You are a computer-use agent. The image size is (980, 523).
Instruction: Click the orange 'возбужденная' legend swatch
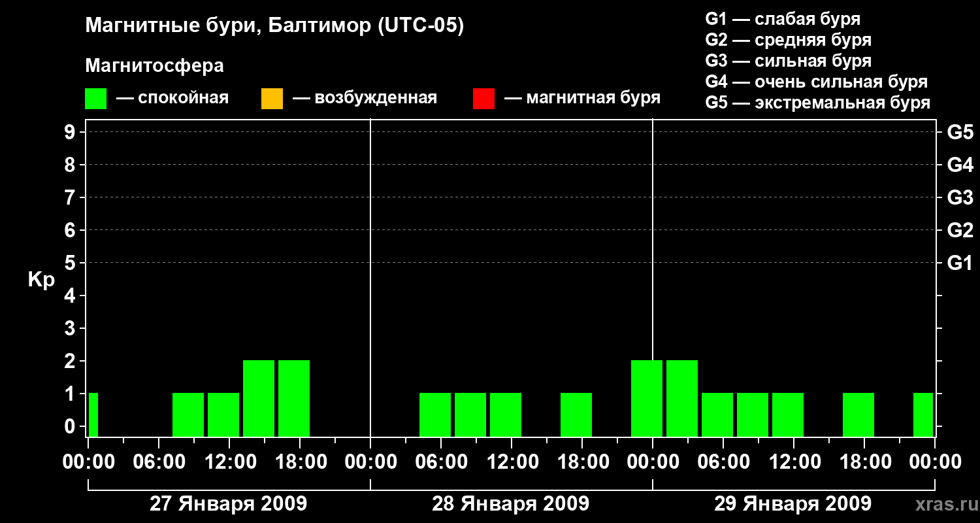coord(272,99)
